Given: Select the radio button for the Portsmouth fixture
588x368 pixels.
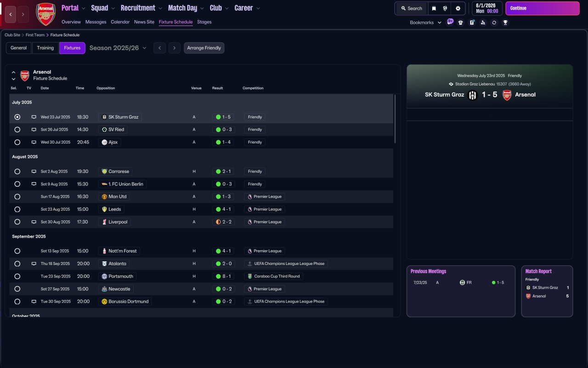Looking at the screenshot, I should [17, 276].
